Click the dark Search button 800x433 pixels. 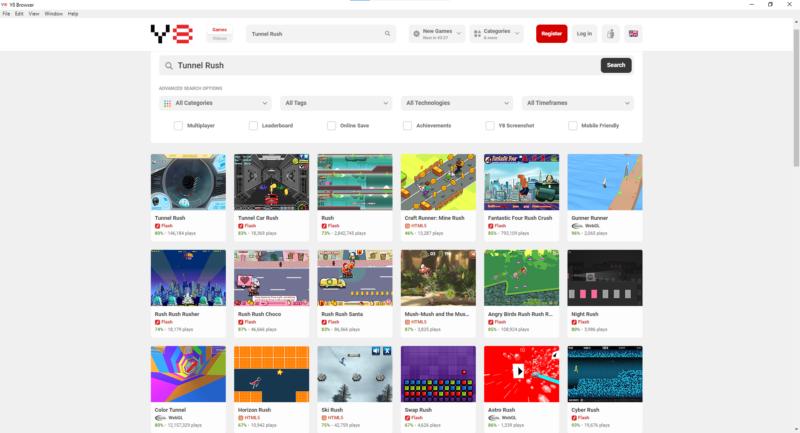click(616, 65)
